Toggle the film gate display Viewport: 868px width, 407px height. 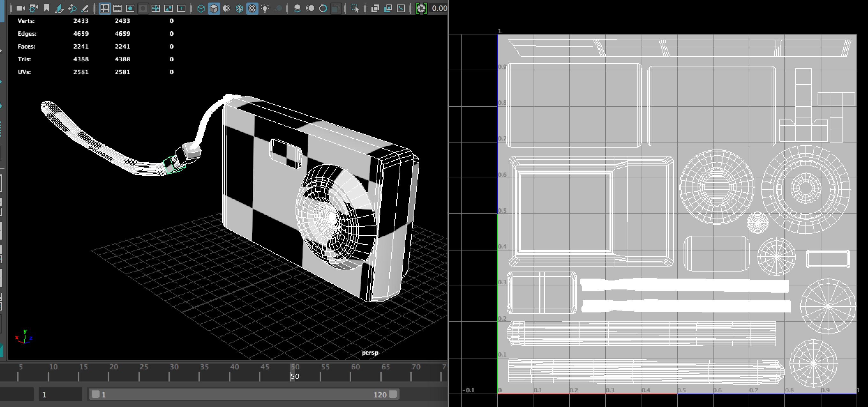(x=117, y=8)
